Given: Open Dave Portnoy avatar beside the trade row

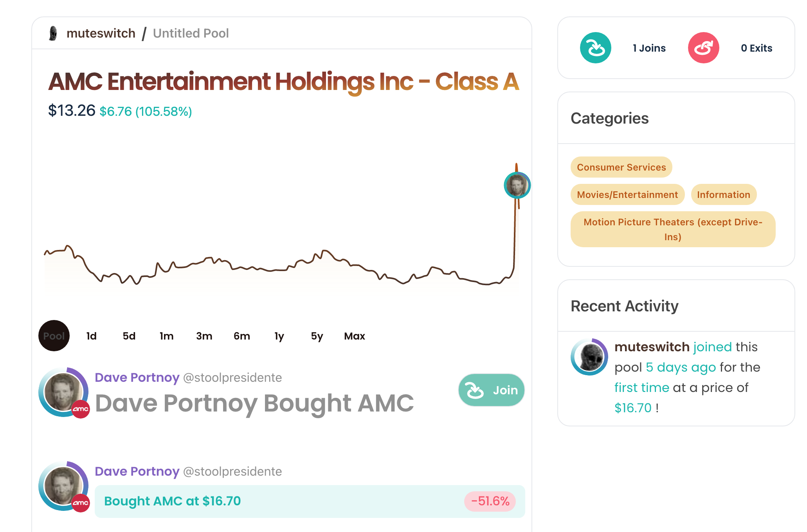Looking at the screenshot, I should pyautogui.click(x=63, y=486).
